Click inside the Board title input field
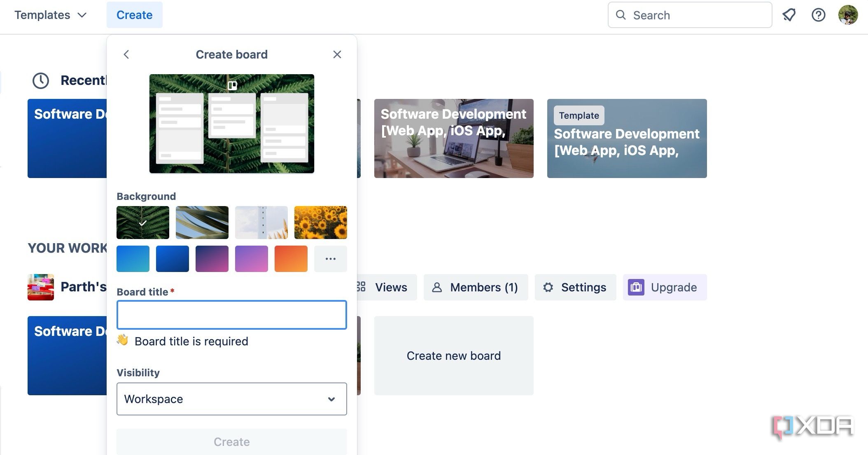This screenshot has width=868, height=455. (231, 315)
